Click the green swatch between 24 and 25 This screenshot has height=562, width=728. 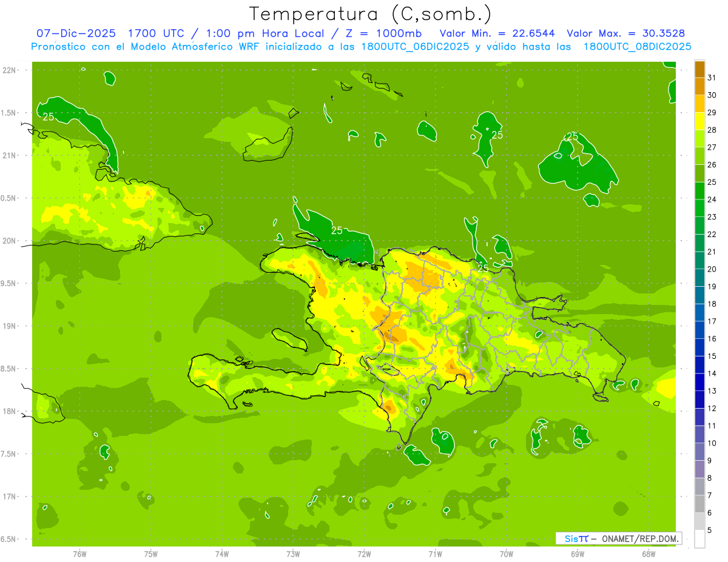click(x=699, y=191)
